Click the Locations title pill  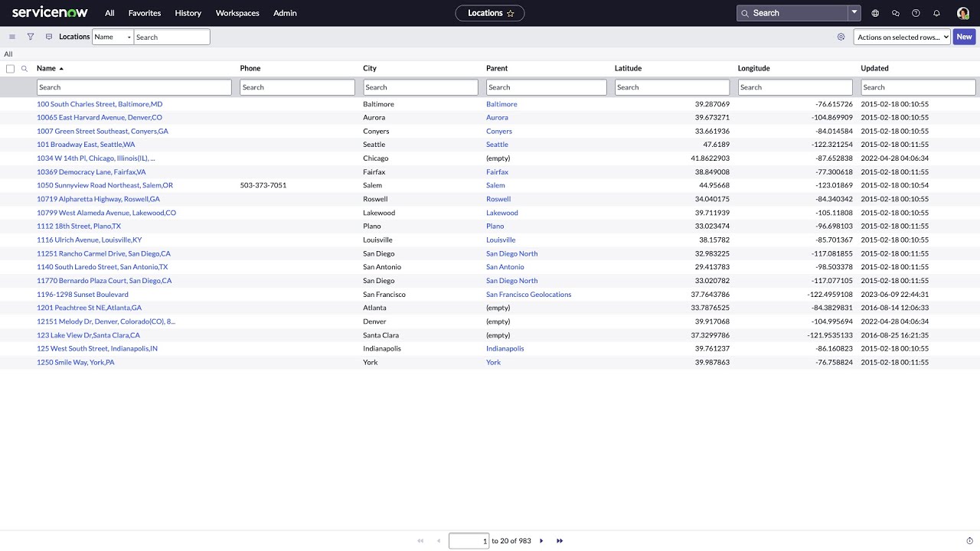click(x=490, y=13)
